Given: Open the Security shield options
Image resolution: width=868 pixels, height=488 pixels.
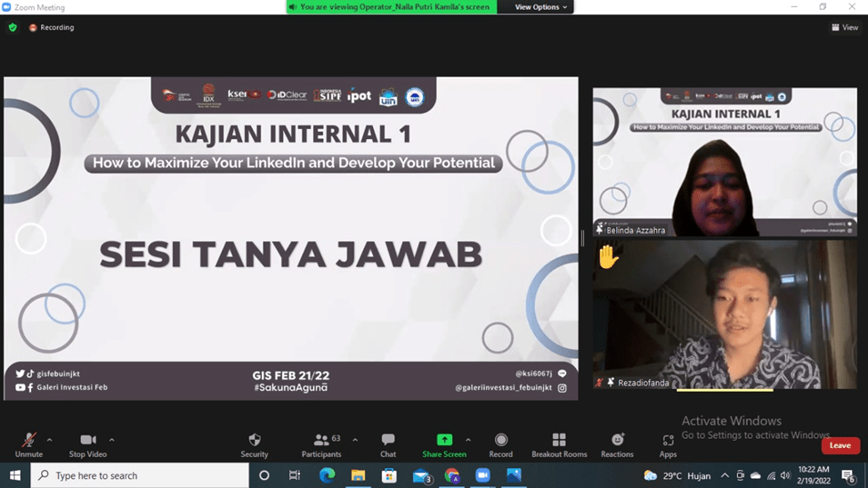Looking at the screenshot, I should pos(255,441).
